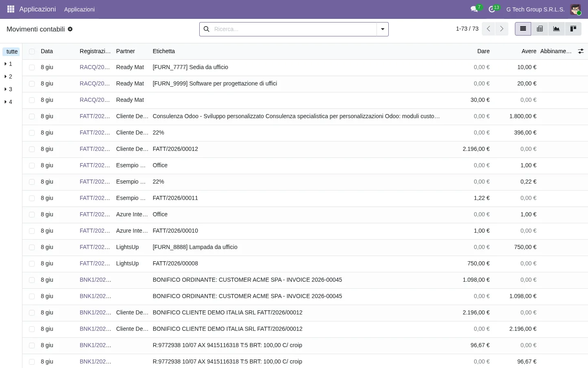Check the Software per progettazione row checkbox
This screenshot has width=588, height=368.
pos(32,84)
